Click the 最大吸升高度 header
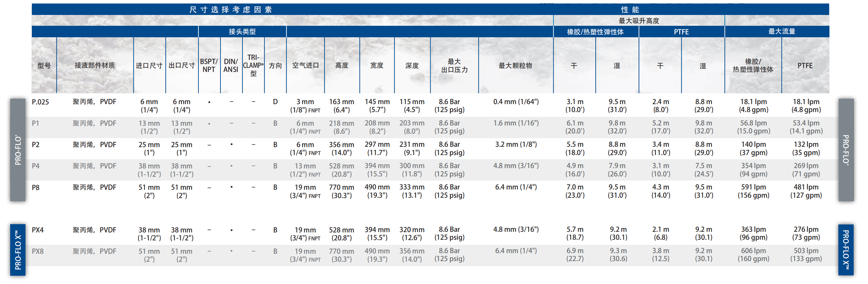 (639, 21)
